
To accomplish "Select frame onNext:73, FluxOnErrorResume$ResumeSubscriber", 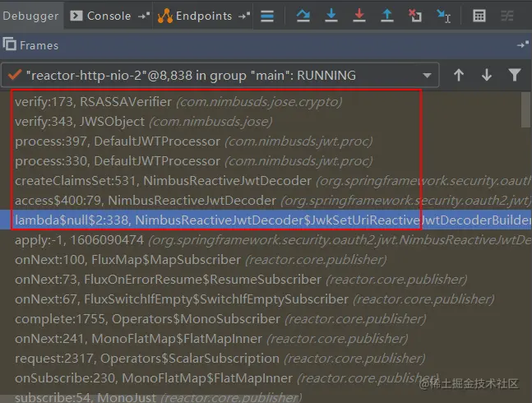I will (x=266, y=279).
